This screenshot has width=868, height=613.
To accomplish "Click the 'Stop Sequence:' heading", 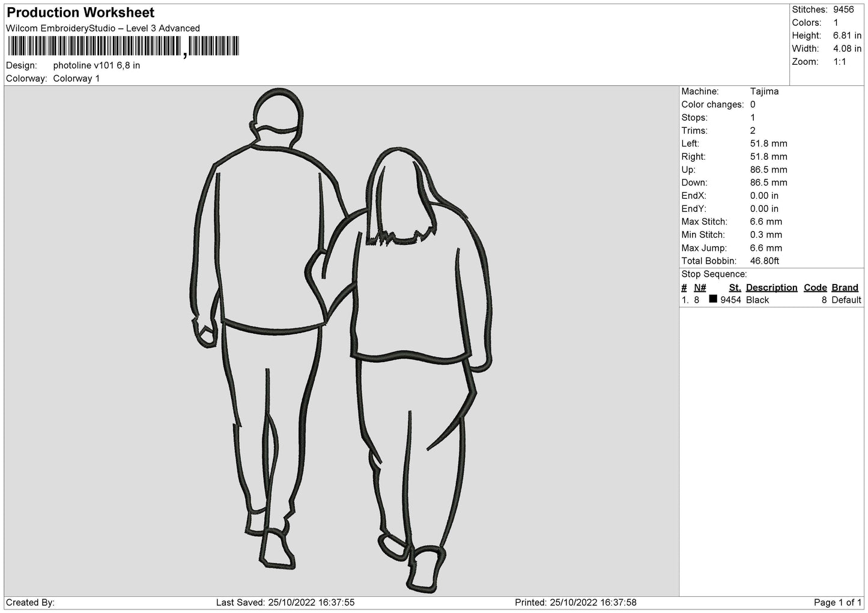I will point(714,274).
